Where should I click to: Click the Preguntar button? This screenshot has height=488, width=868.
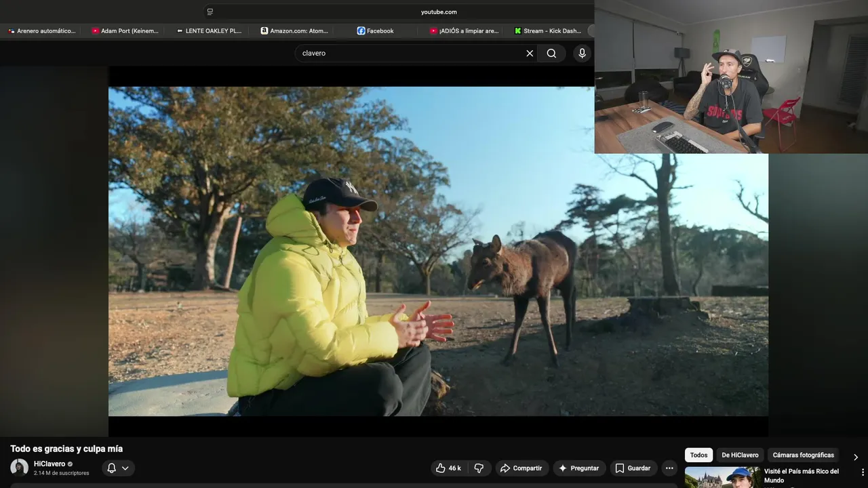coord(578,468)
